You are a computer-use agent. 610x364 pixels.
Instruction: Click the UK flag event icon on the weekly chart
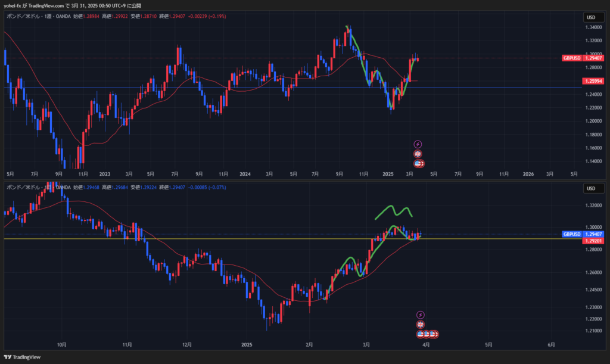point(418,154)
